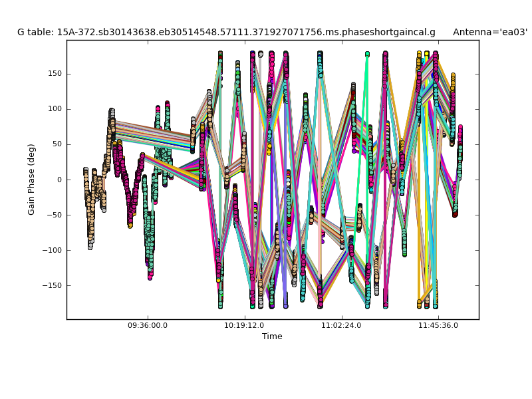Click the 50 y-axis tick label
Image resolution: width=532 pixels, height=399 pixels.
click(57, 144)
